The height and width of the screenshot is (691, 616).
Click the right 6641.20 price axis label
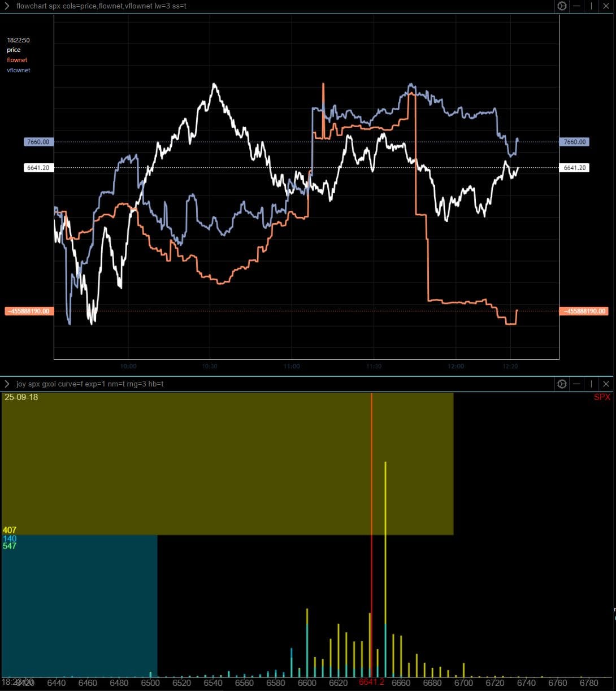[x=574, y=168]
